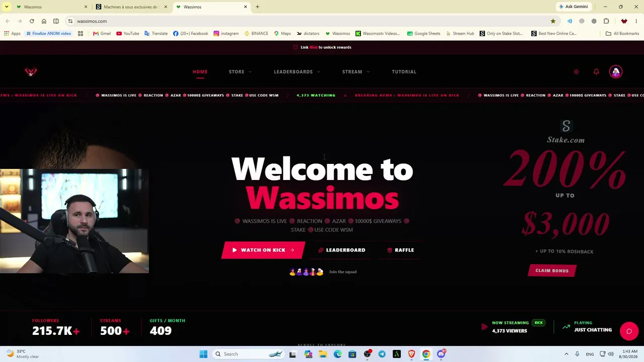644x362 pixels.
Task: Open the user profile avatar menu
Action: click(x=616, y=72)
